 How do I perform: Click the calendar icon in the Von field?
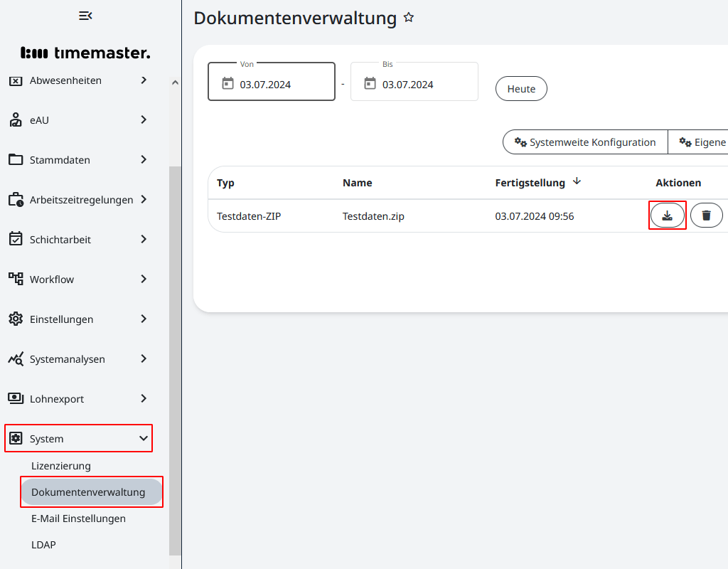228,82
